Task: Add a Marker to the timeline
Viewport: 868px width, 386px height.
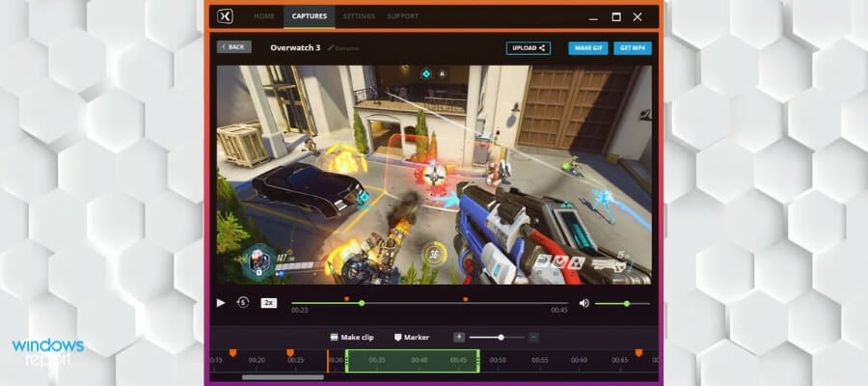Action: tap(412, 337)
